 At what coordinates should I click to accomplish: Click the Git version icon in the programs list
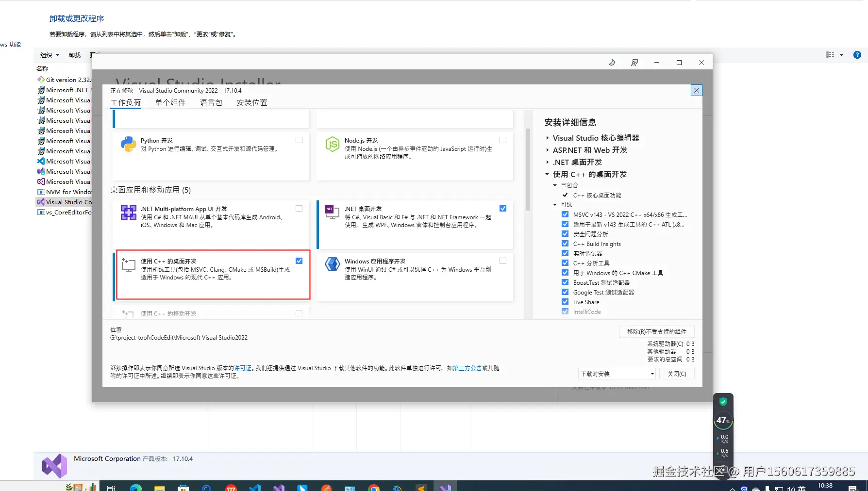[41, 80]
